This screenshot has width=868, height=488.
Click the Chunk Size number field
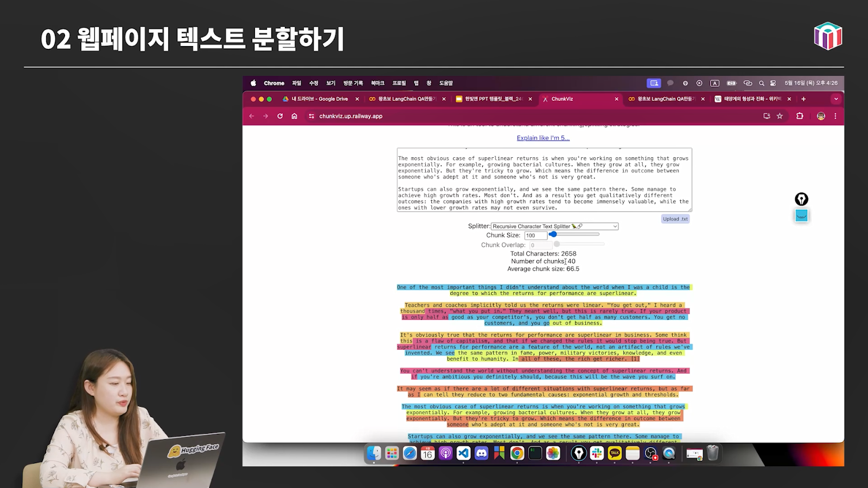[x=535, y=235]
